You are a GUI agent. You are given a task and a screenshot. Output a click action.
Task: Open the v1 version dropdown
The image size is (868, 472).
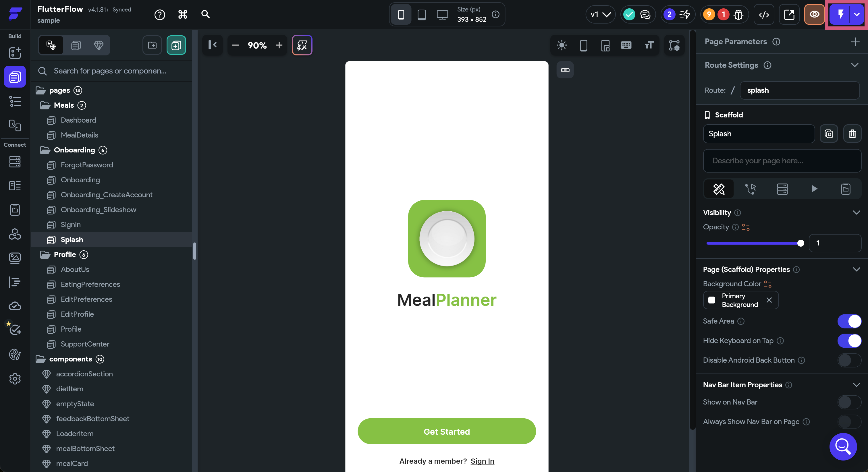pyautogui.click(x=601, y=14)
